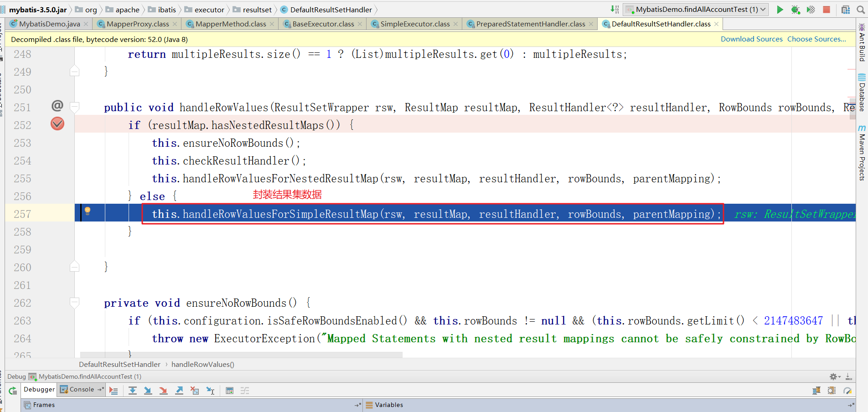Click the memory search icon in debugger
The height and width of the screenshot is (412, 868).
coord(832,391)
